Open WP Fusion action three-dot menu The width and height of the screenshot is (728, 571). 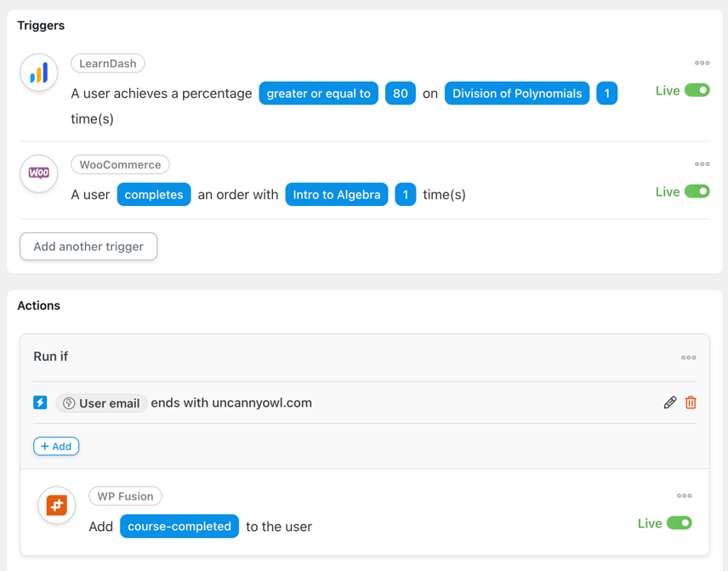[685, 496]
